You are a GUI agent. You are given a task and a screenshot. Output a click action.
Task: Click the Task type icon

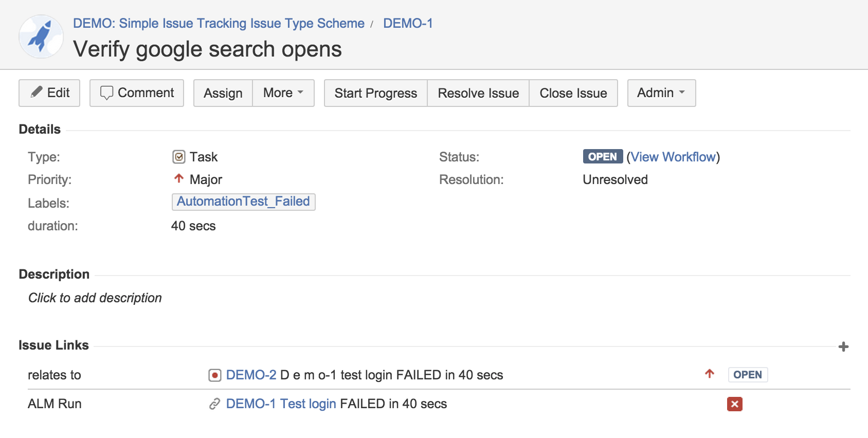click(178, 157)
